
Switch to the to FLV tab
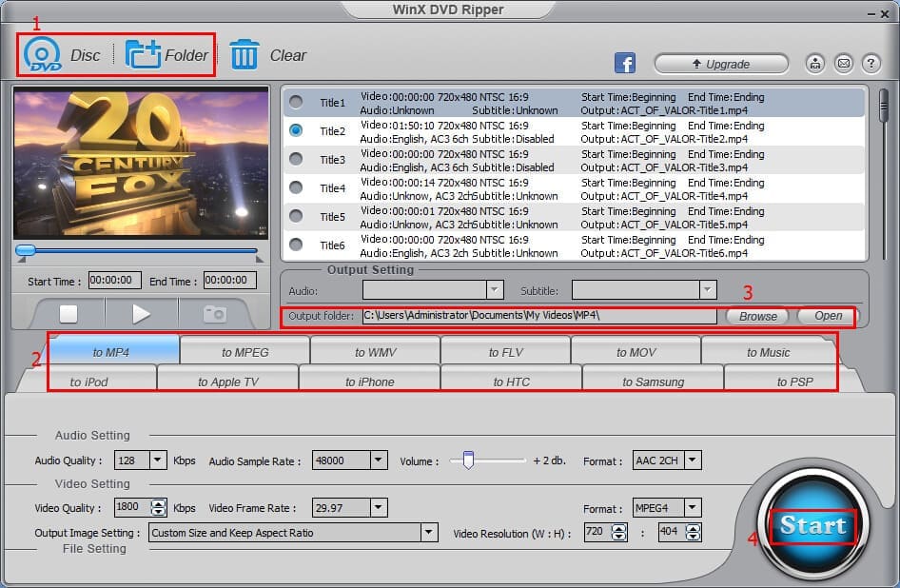point(506,352)
